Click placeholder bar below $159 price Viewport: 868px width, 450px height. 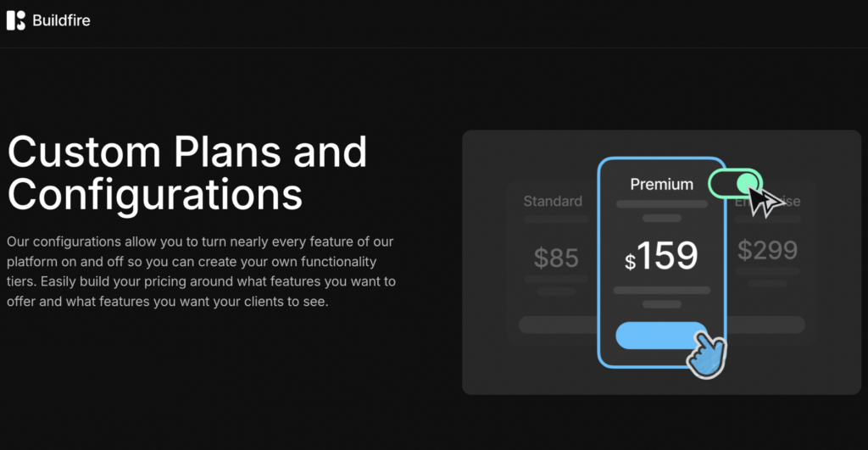pyautogui.click(x=661, y=290)
